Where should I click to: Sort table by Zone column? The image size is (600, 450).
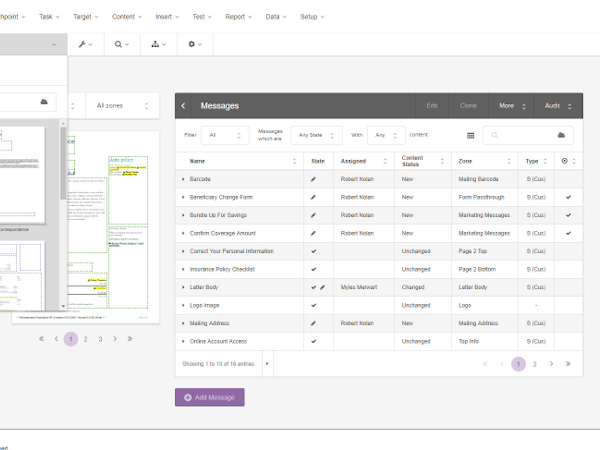pos(485,161)
